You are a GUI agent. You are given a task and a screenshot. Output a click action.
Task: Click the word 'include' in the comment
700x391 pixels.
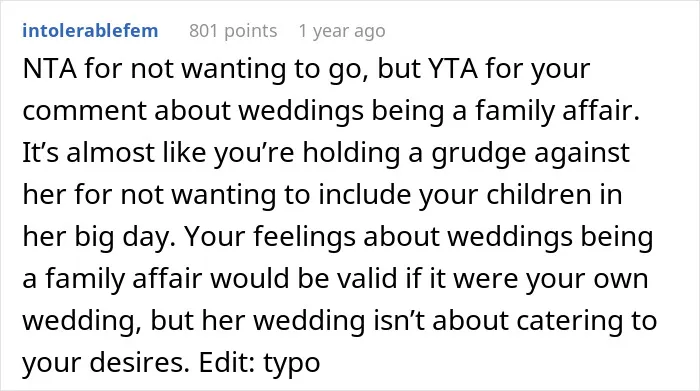(x=364, y=195)
